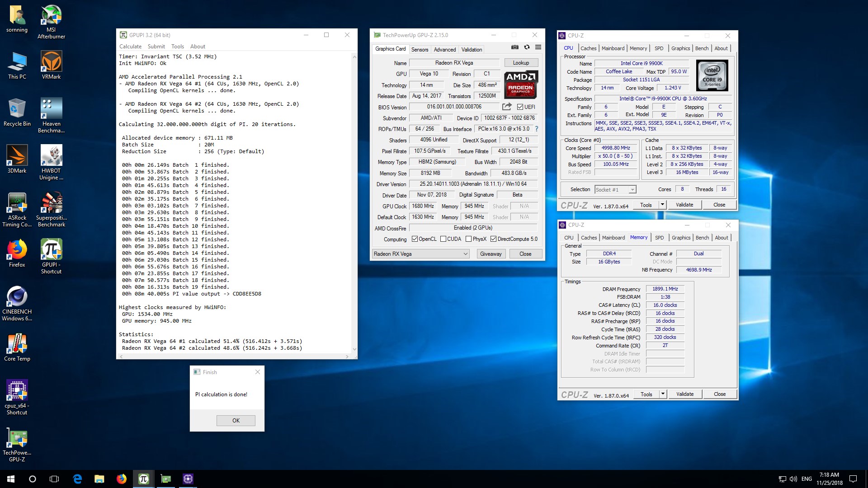Open the GPU-Z hamburger menu icon

click(x=538, y=47)
